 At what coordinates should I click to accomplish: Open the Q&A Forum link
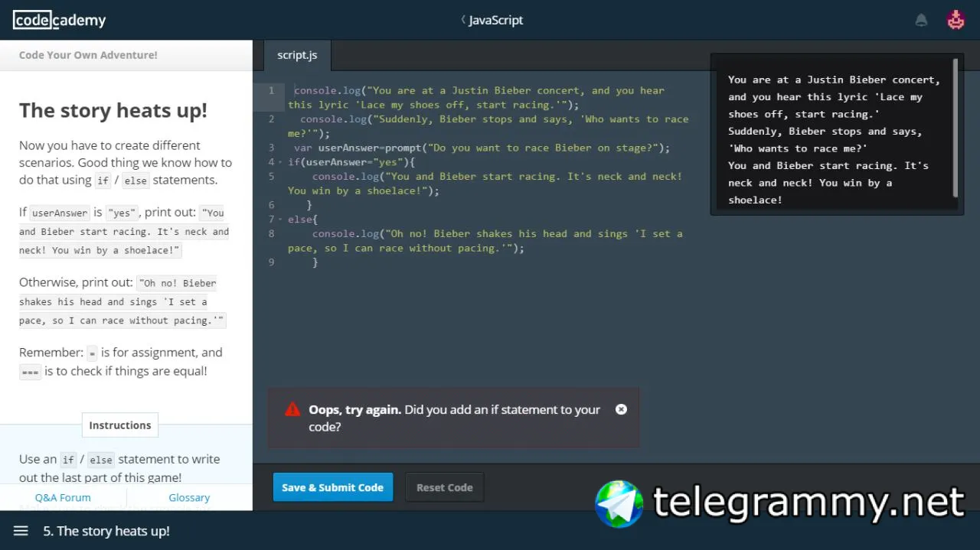point(63,497)
